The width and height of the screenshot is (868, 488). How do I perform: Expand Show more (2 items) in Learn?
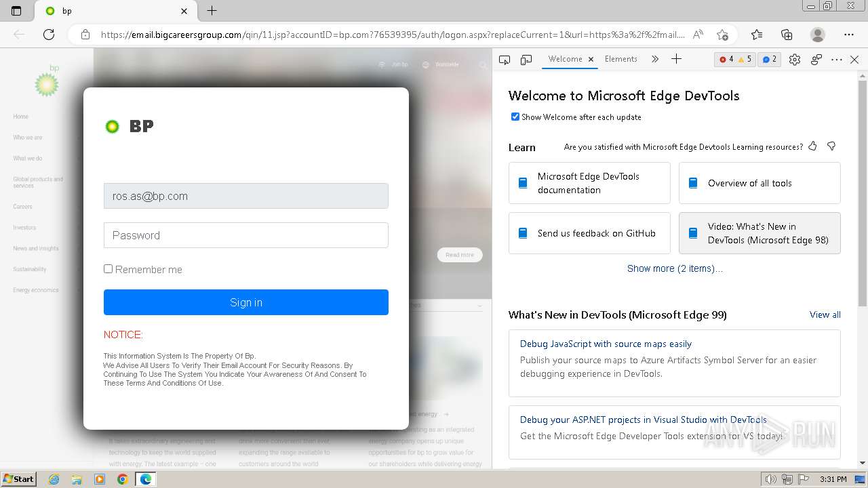pos(675,268)
